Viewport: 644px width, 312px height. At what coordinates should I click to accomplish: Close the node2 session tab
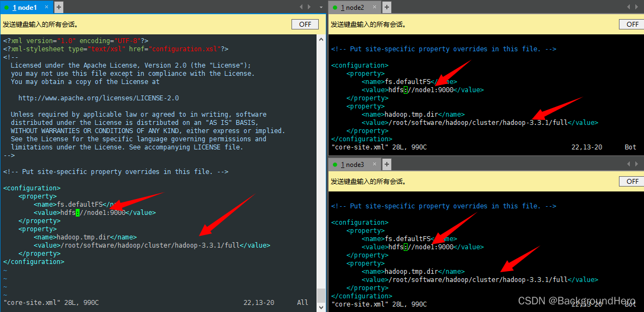(x=375, y=7)
